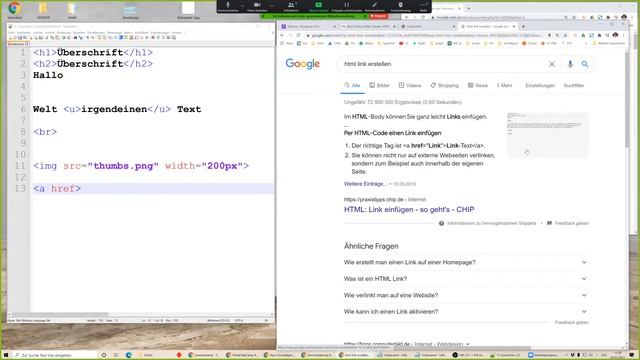The width and height of the screenshot is (640, 360).
Task: Click the Google logo
Action: pos(302,64)
